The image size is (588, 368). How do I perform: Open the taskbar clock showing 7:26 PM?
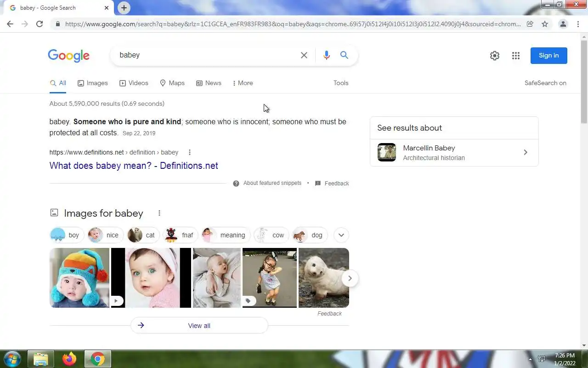tap(565, 359)
